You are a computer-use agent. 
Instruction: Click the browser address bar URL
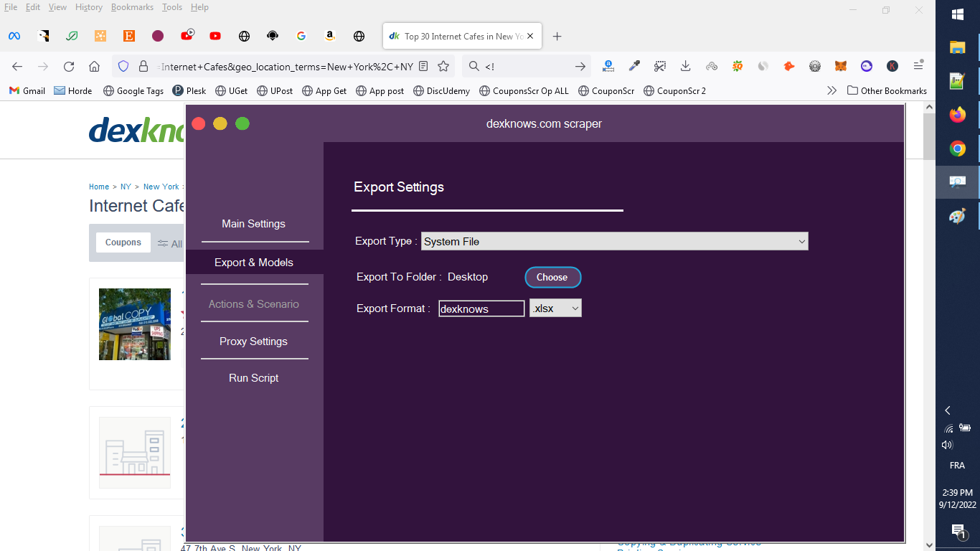click(287, 67)
